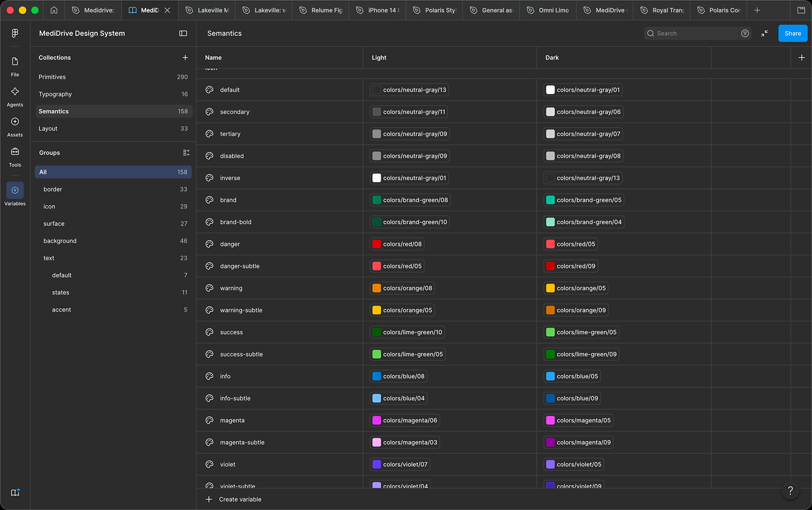Viewport: 812px width, 510px height.
Task: Switch to the Medidrive: tab
Action: (93, 10)
